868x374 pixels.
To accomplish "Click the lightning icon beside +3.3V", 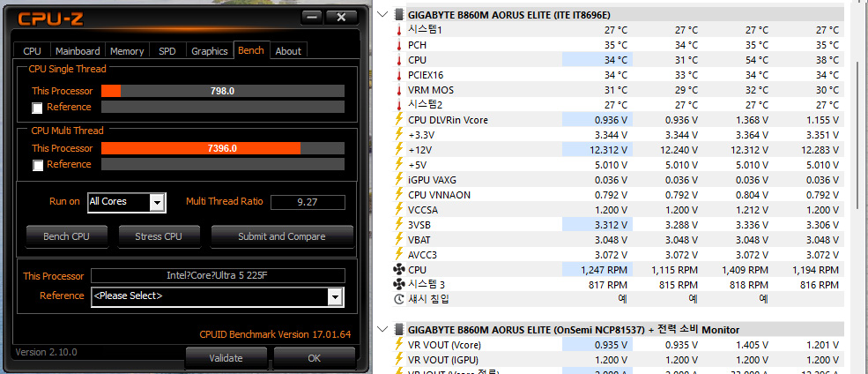I will coord(398,135).
